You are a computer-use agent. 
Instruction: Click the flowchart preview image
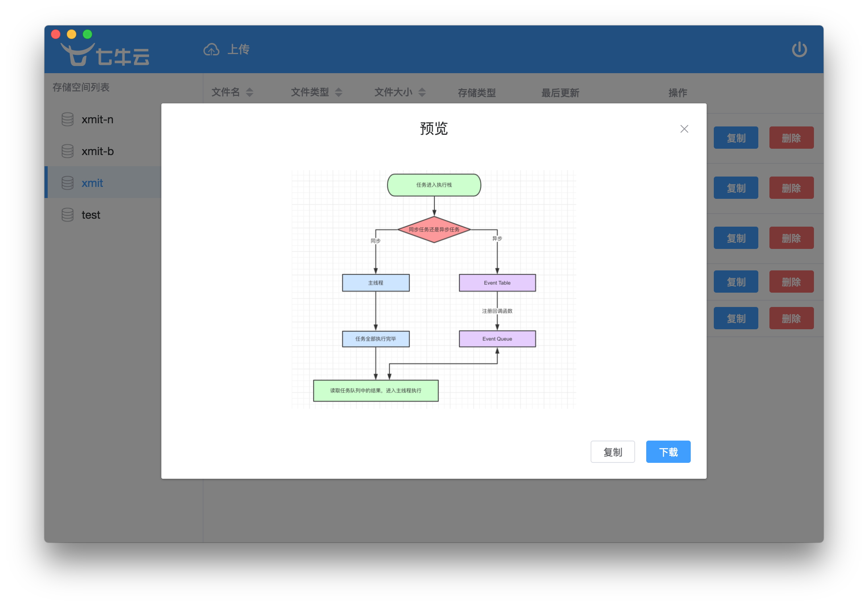[434, 289]
